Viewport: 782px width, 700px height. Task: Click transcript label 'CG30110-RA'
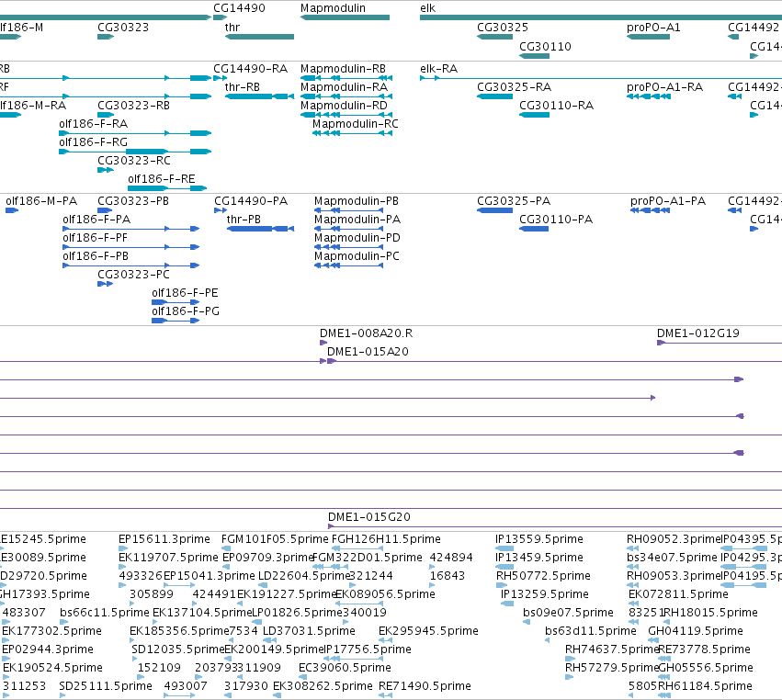click(557, 106)
